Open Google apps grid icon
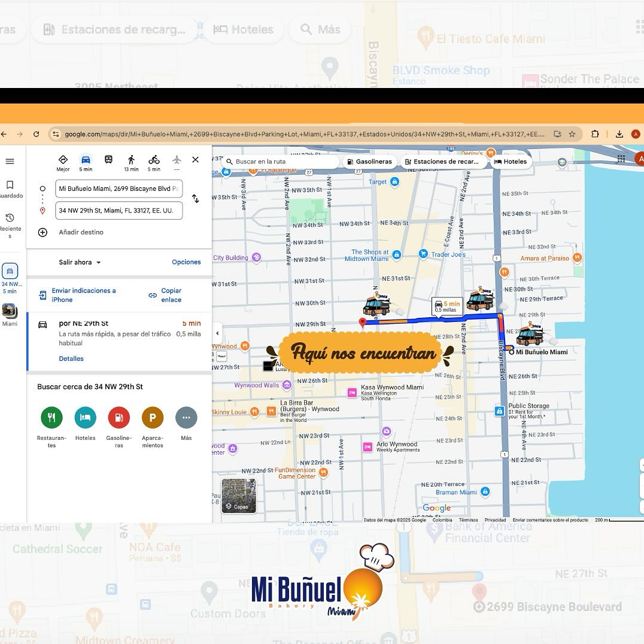The height and width of the screenshot is (644, 644). 621,159
